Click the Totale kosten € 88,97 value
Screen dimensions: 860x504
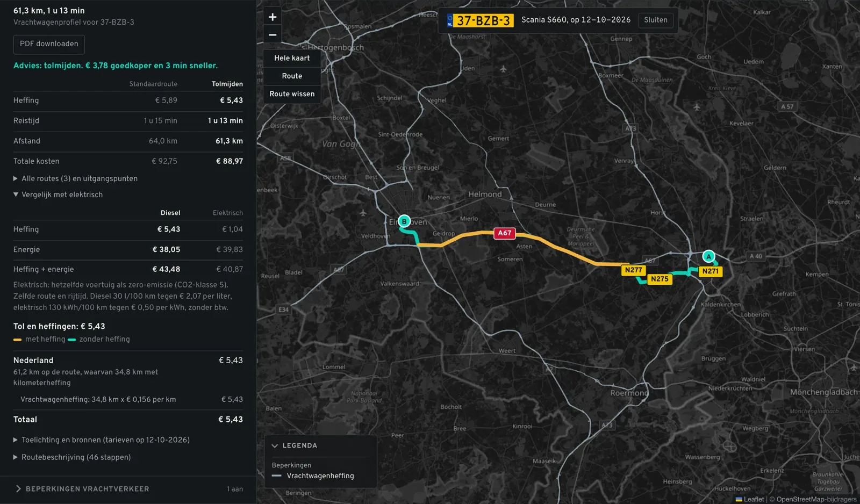[x=230, y=161]
